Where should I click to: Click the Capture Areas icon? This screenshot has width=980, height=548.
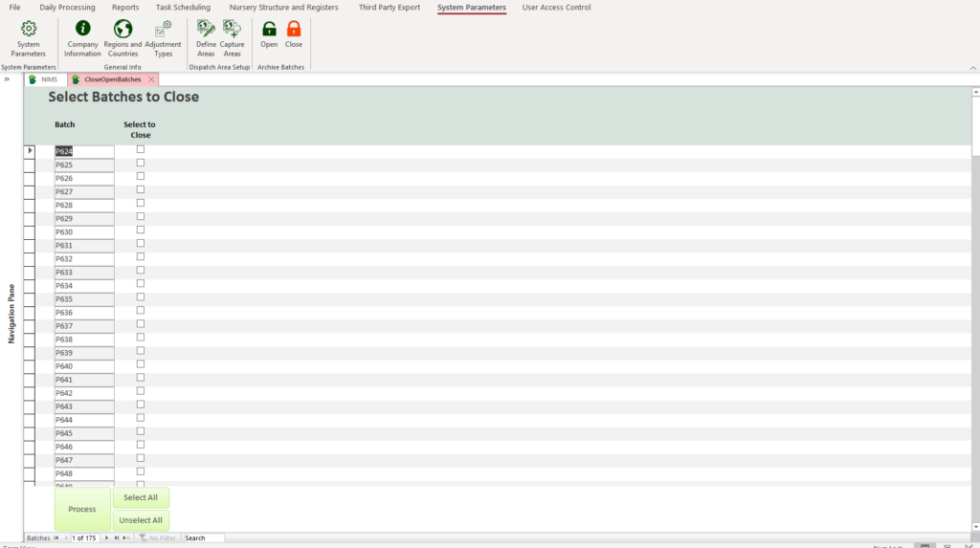coord(232,31)
